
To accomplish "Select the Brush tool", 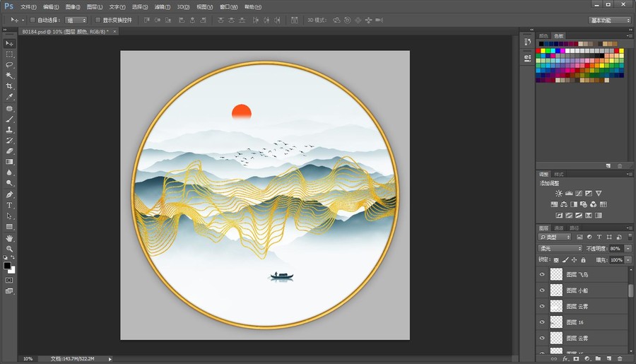I will point(9,119).
